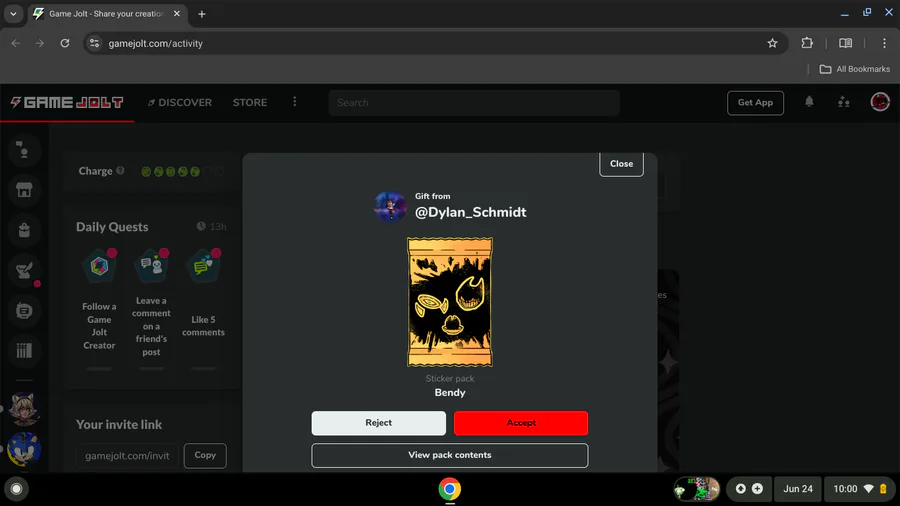This screenshot has width=900, height=506.
Task: Open the three-dot menu beside Store
Action: click(294, 102)
